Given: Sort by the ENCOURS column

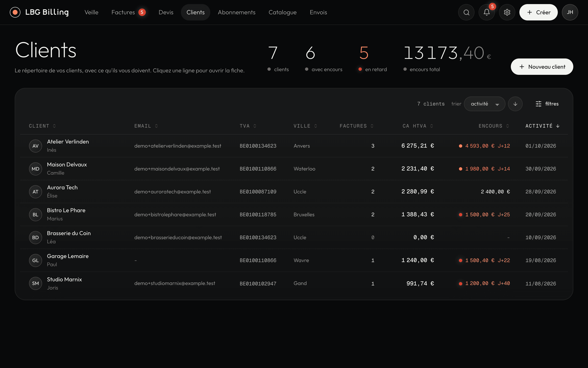Looking at the screenshot, I should [x=494, y=126].
